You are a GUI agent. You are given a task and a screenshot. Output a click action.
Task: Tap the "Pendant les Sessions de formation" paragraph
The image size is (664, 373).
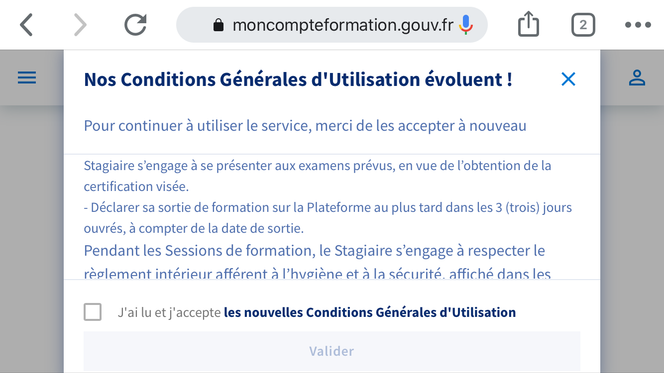pos(317,262)
